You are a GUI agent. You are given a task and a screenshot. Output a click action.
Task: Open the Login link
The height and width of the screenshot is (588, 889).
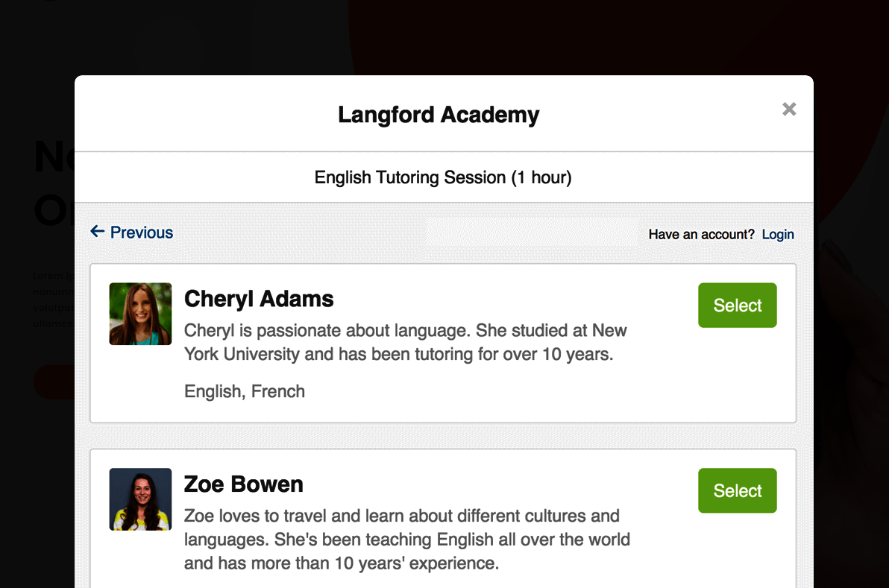(777, 235)
